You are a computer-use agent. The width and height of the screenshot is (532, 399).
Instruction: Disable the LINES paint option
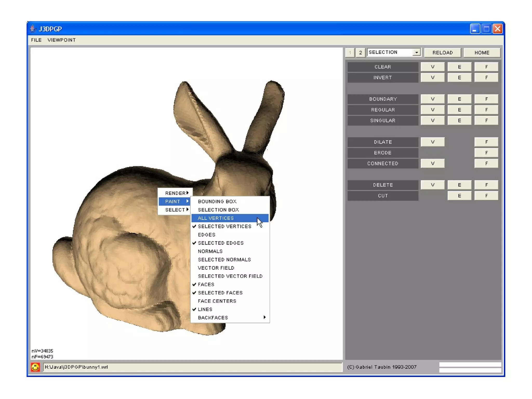[x=205, y=309]
